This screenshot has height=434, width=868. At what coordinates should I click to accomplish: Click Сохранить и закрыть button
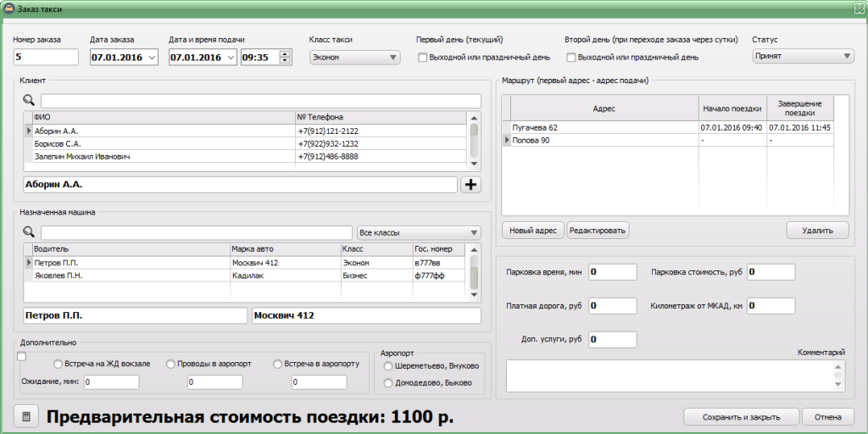[x=741, y=417]
